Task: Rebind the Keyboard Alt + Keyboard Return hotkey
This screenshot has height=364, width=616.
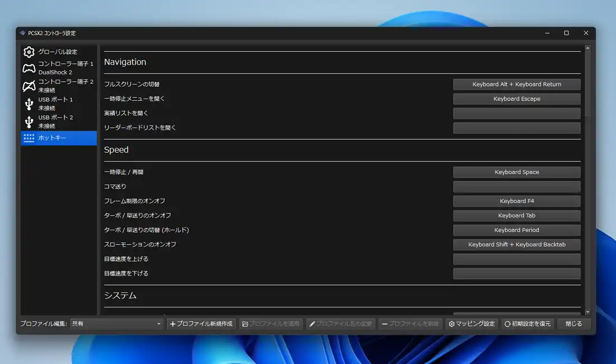Action: (516, 85)
